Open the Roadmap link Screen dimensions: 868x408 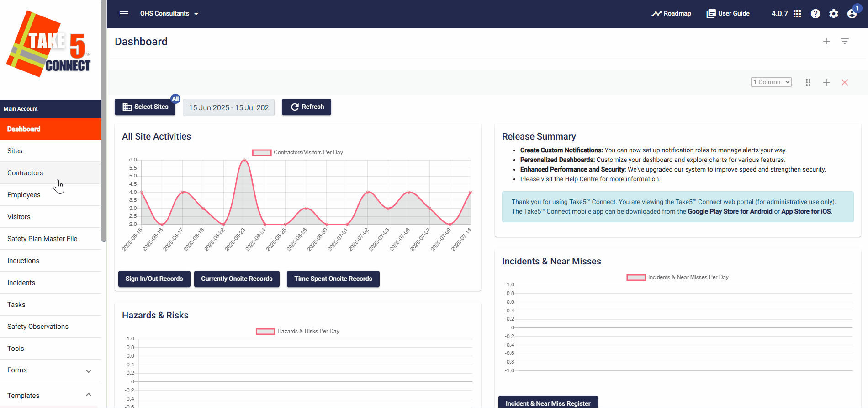[x=671, y=14]
